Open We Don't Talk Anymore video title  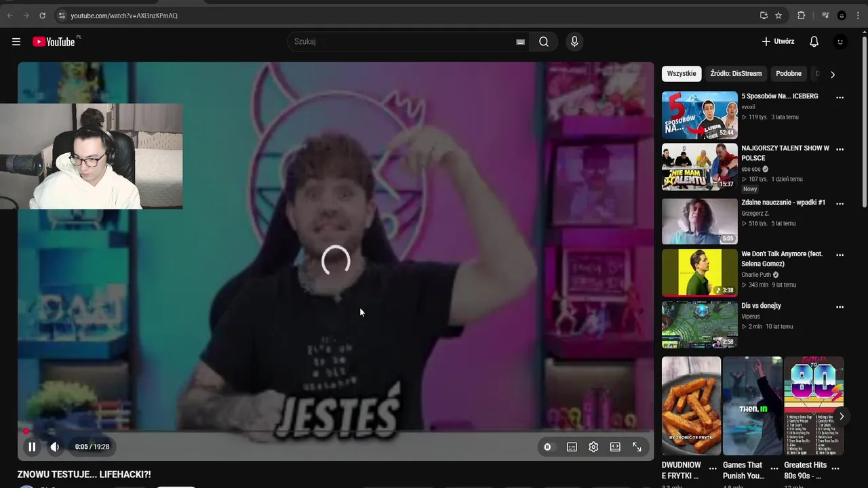click(782, 259)
